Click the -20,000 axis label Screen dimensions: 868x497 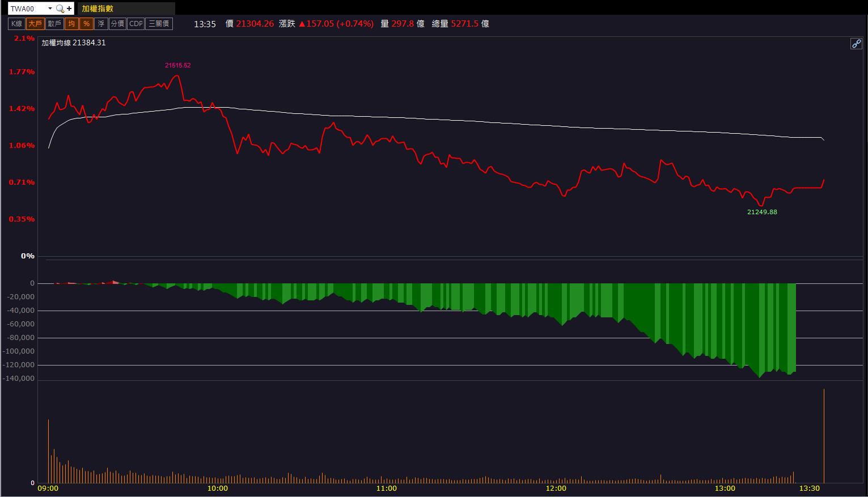click(20, 297)
